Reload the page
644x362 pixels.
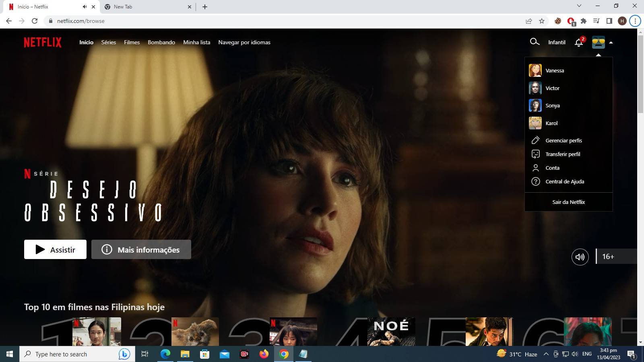click(x=35, y=21)
